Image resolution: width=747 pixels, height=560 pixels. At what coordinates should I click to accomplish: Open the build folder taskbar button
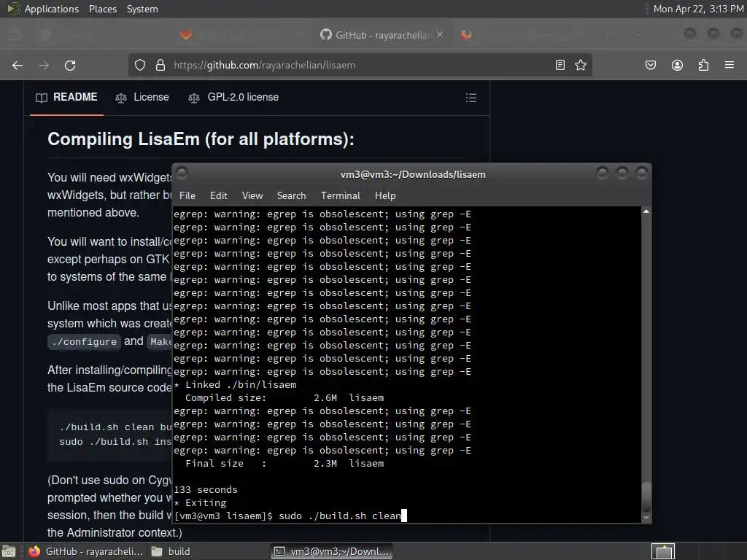pos(171,551)
